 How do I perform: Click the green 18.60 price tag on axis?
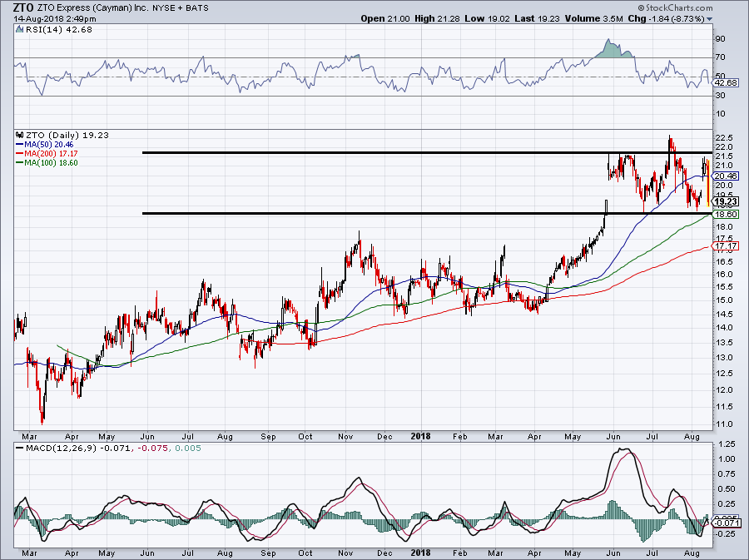[727, 215]
